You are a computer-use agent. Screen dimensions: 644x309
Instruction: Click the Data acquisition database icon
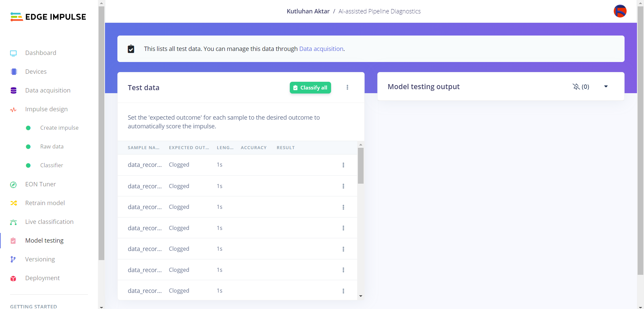click(13, 90)
